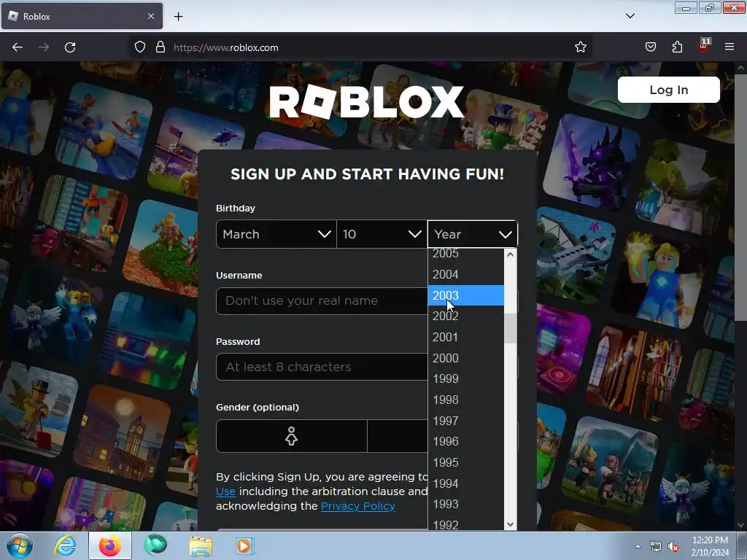The width and height of the screenshot is (747, 560).
Task: Switch to the Roblox tab
Action: pyautogui.click(x=82, y=16)
